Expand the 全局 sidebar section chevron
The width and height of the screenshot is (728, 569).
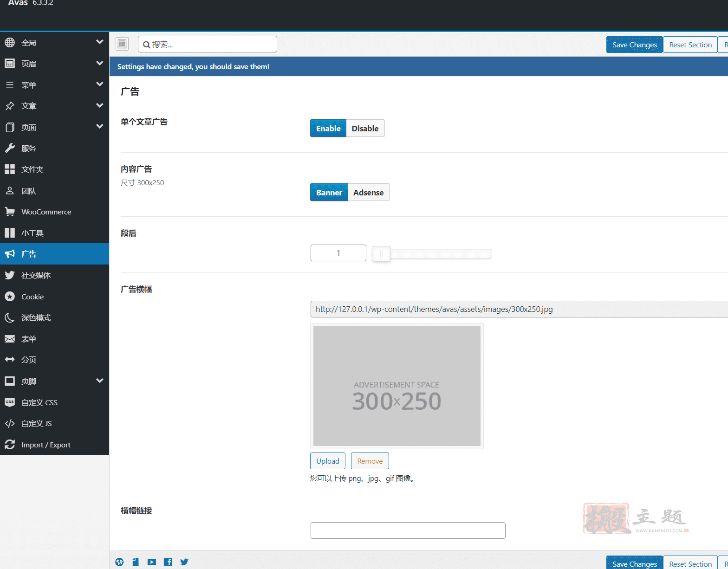[99, 42]
